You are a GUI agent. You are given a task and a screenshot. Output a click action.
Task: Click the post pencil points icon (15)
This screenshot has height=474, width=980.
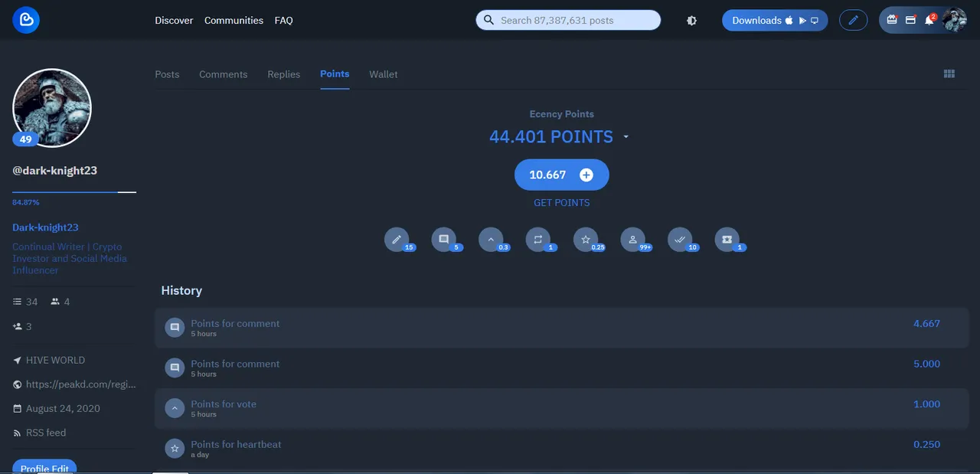397,240
